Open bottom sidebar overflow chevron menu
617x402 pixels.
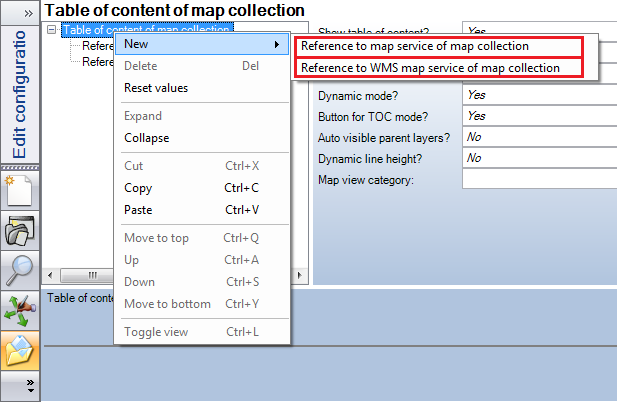point(30,385)
